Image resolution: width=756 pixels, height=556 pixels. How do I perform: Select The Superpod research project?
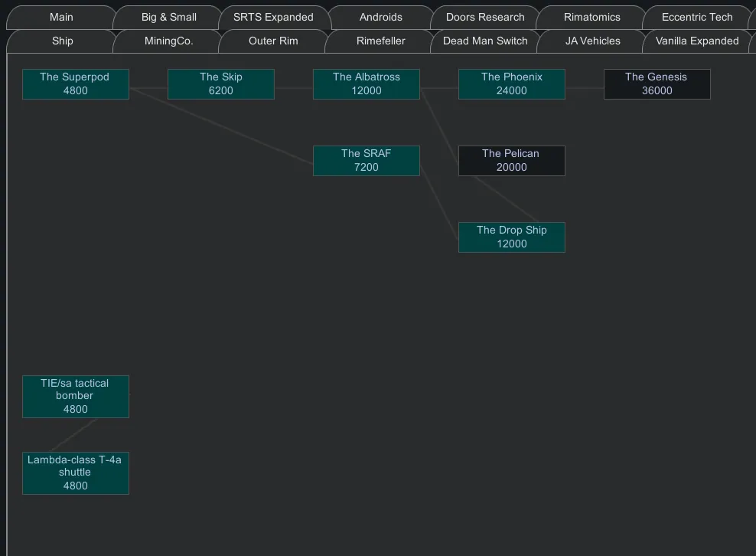point(75,84)
